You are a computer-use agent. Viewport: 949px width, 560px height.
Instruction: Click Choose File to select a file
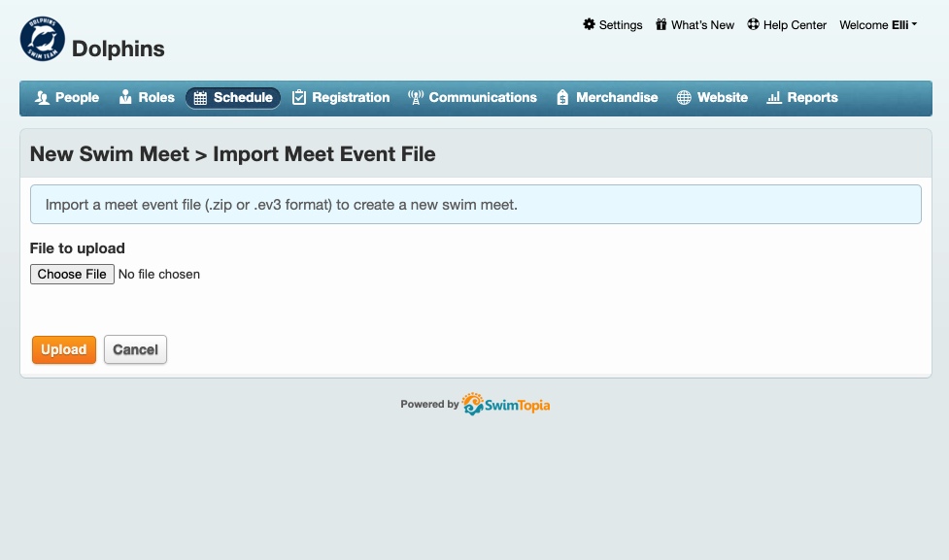click(72, 274)
